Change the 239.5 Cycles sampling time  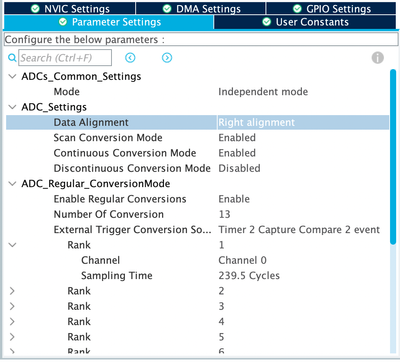(x=249, y=276)
